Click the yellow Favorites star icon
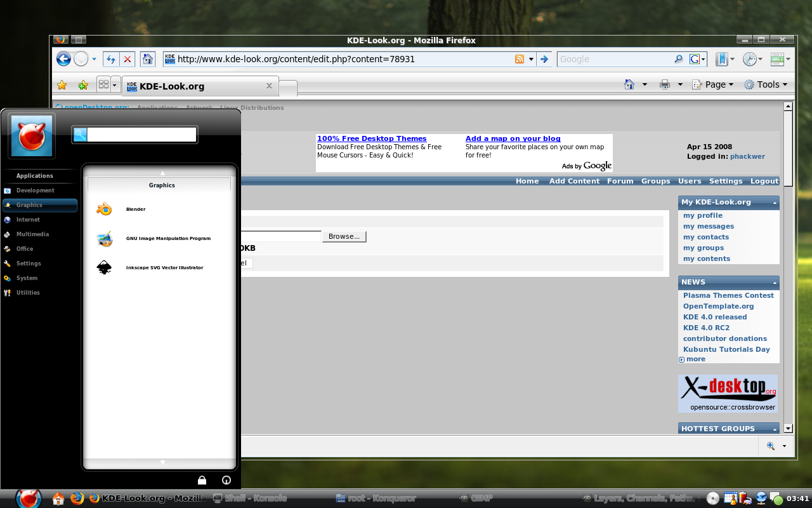 point(62,84)
